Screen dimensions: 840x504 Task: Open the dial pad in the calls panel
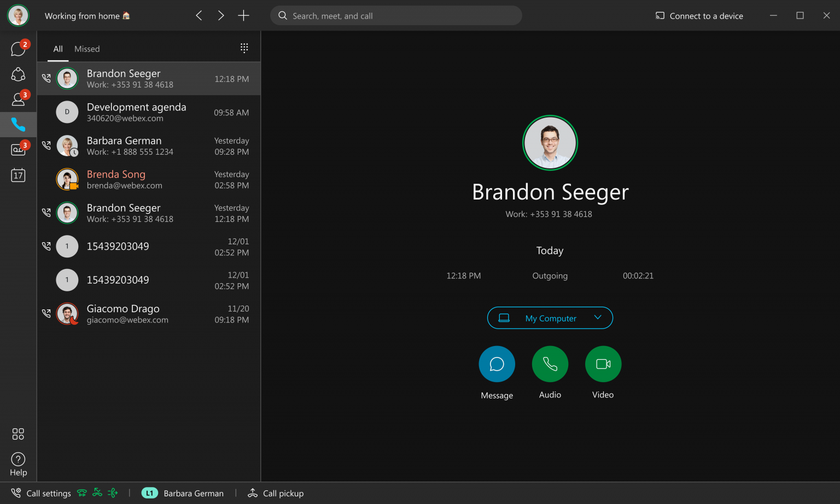[244, 48]
